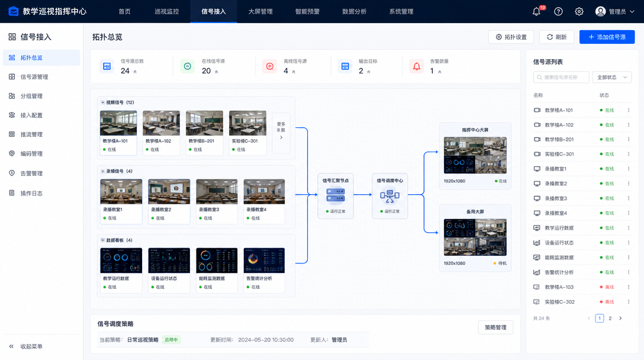Collapse the 录播信号 (4) group

click(102, 171)
